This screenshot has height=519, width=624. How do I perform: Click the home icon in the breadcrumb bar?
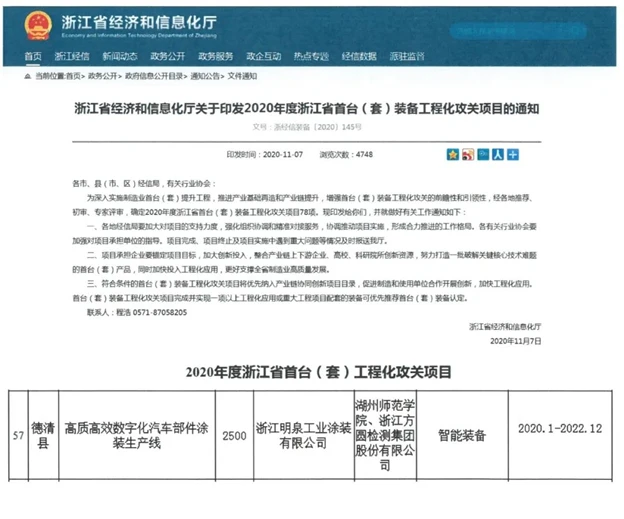(x=25, y=76)
